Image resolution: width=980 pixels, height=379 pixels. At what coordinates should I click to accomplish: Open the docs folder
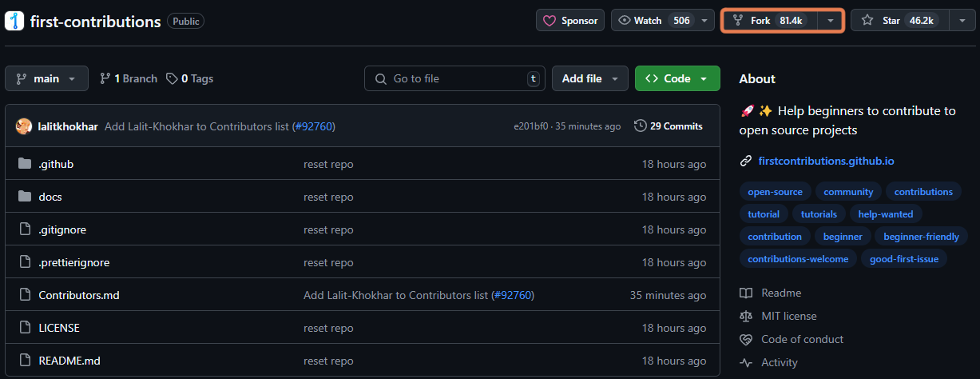click(x=50, y=197)
